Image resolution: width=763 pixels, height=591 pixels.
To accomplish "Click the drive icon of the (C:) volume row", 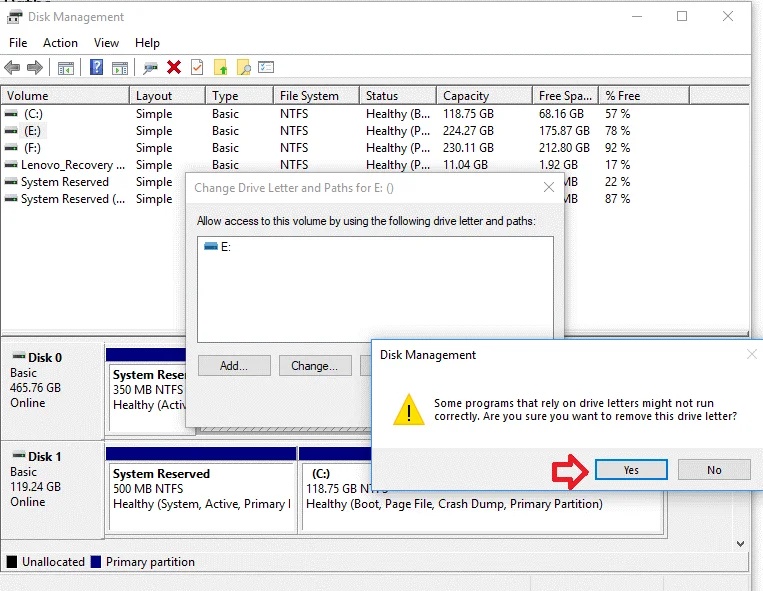I will [x=11, y=114].
